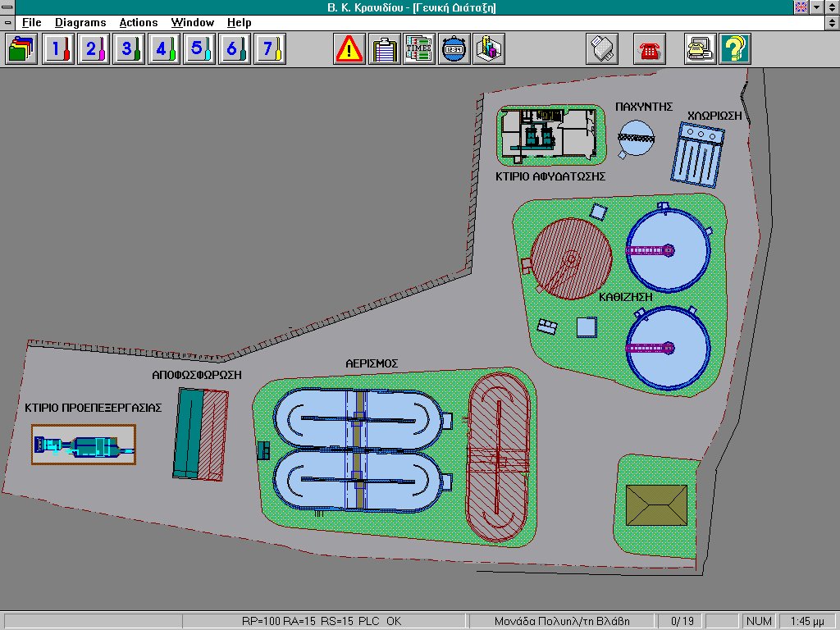The width and height of the screenshot is (840, 630).
Task: Open the Actions menu
Action: [138, 23]
